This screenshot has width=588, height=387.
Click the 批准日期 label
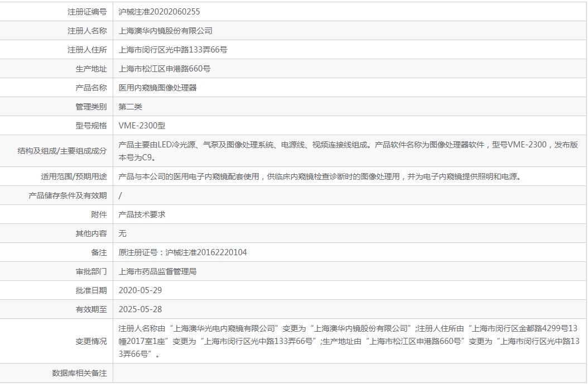pos(91,290)
